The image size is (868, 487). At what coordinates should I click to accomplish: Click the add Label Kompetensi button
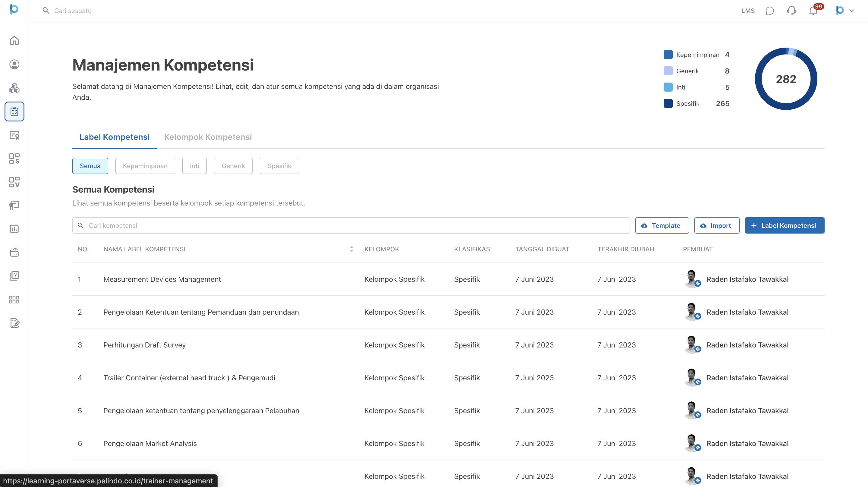click(785, 225)
